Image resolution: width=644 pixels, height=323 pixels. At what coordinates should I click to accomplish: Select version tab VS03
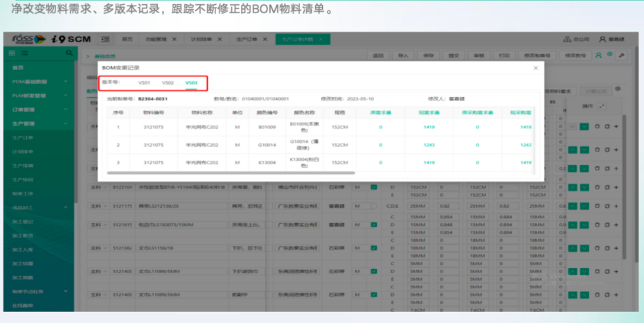(191, 83)
